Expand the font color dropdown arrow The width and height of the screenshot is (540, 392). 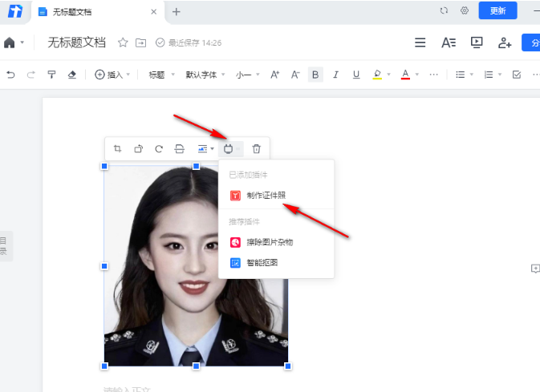click(417, 75)
